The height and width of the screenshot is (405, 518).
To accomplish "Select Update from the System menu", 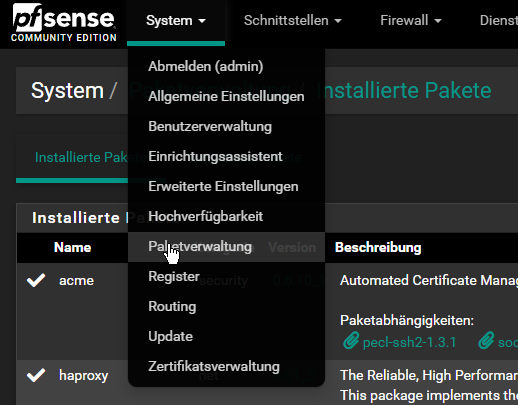I will pyautogui.click(x=226, y=336).
